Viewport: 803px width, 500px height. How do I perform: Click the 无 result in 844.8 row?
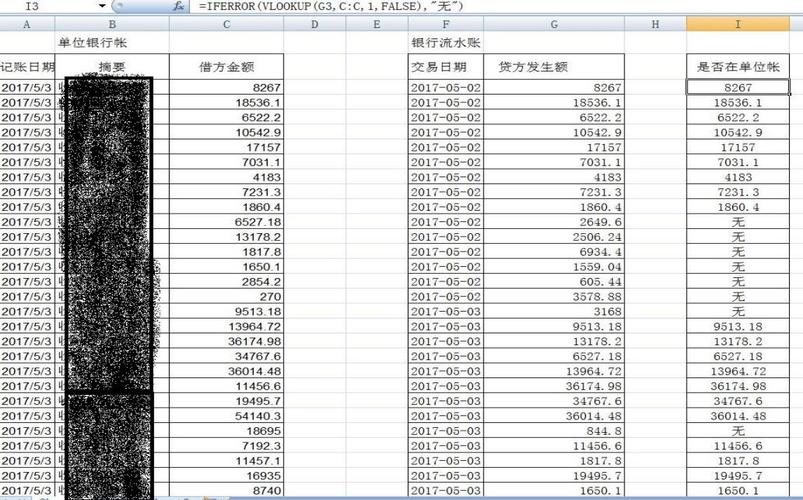[x=738, y=430]
